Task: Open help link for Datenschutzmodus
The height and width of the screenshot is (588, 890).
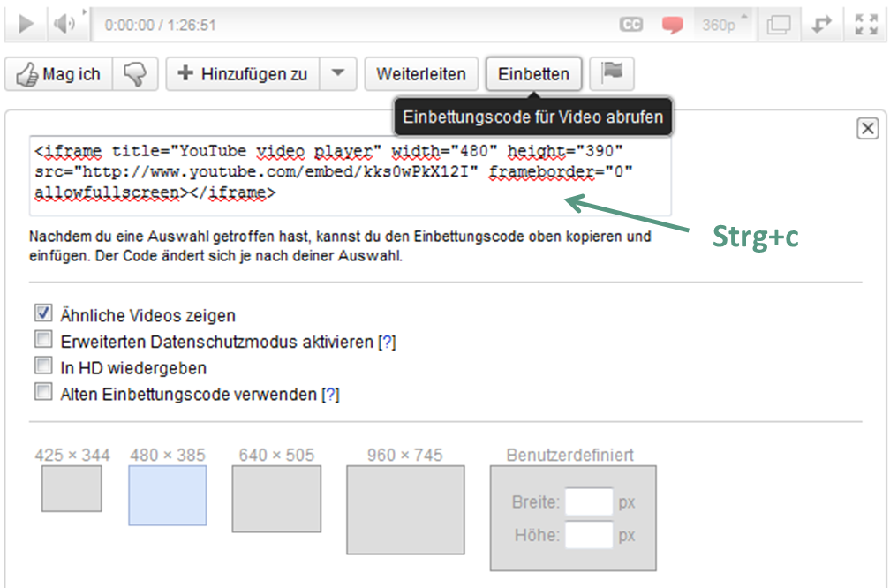Action: [387, 343]
